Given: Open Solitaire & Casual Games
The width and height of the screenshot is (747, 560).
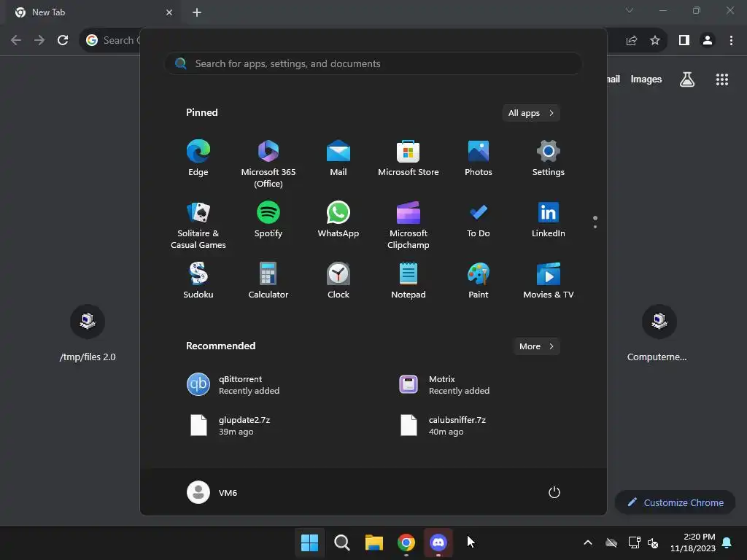Looking at the screenshot, I should 198,225.
